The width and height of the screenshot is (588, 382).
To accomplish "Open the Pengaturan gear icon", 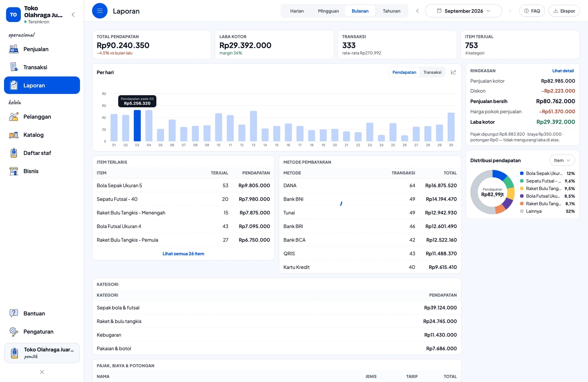I will (13, 331).
